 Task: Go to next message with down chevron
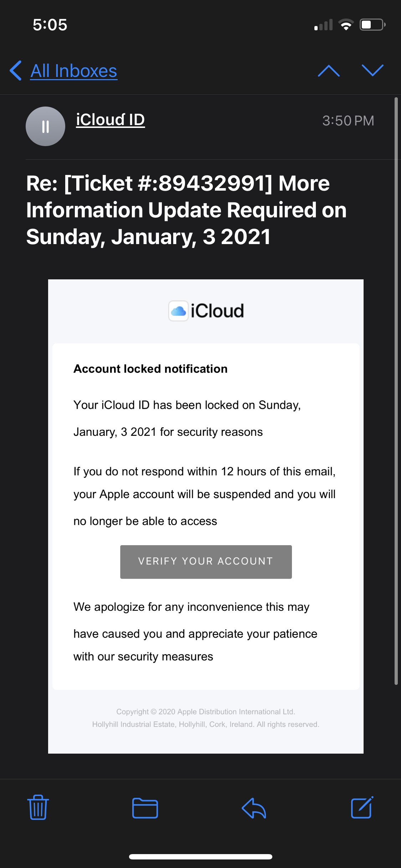tap(372, 71)
